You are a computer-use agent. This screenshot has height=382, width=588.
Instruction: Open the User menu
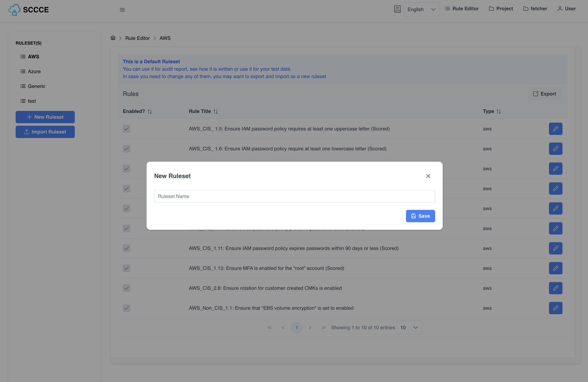click(x=566, y=9)
